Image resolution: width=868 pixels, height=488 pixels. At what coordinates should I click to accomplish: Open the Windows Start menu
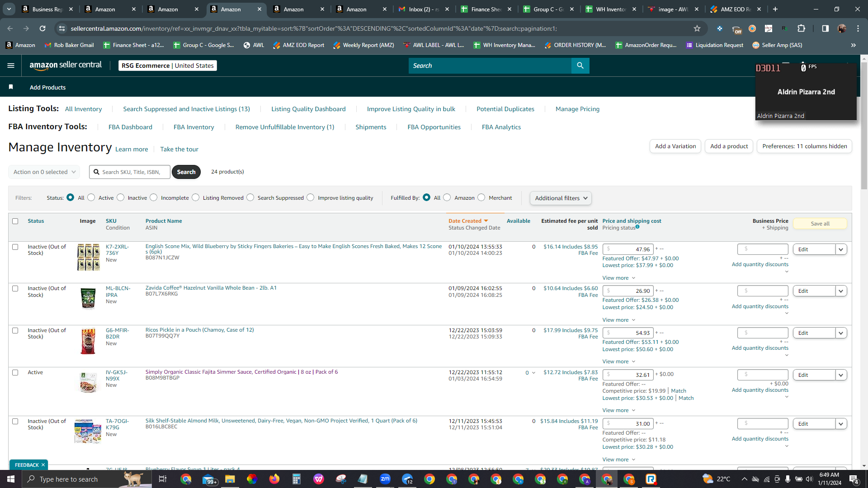pos(11,479)
